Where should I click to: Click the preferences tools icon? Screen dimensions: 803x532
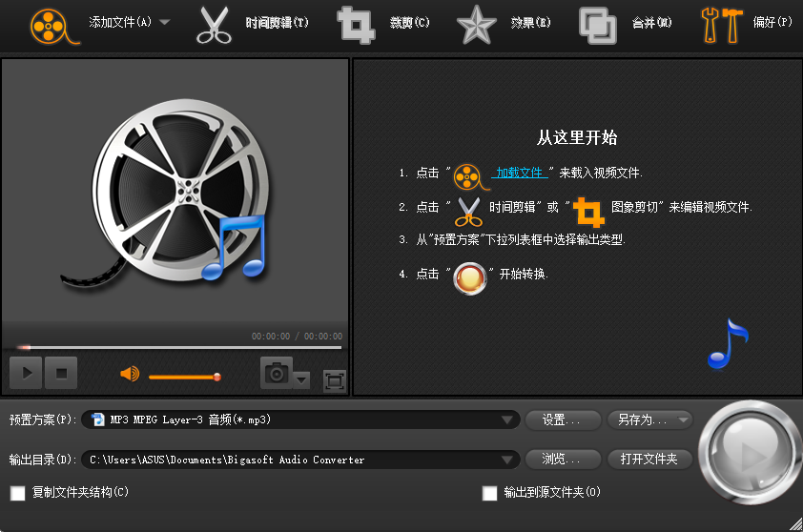coord(722,25)
